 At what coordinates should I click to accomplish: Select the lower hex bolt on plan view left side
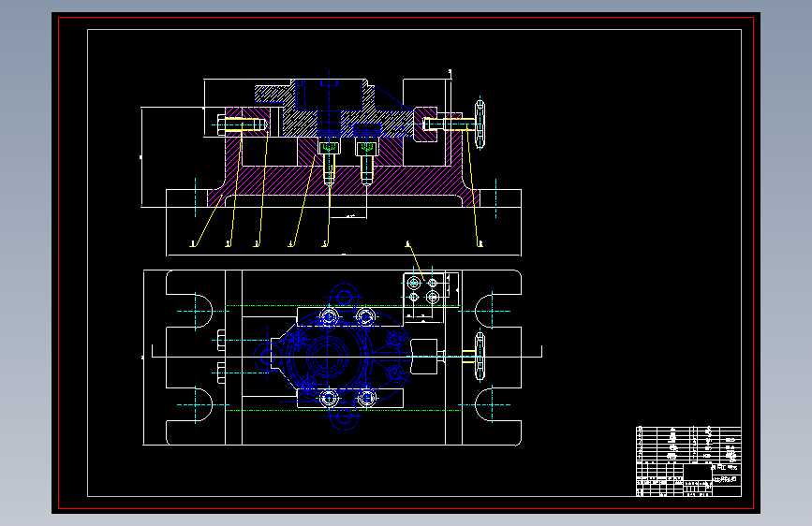pos(221,373)
